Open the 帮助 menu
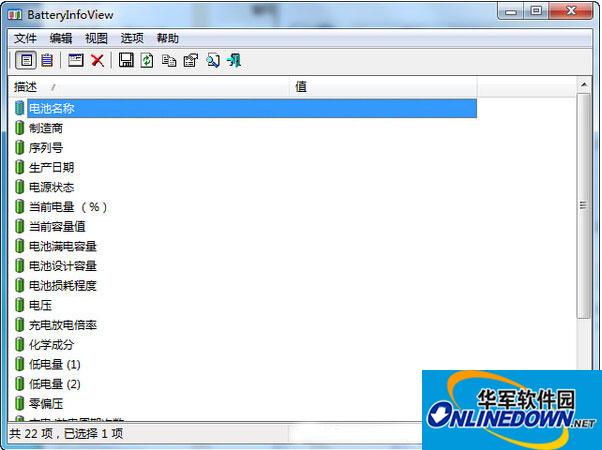602x450 pixels. point(167,38)
